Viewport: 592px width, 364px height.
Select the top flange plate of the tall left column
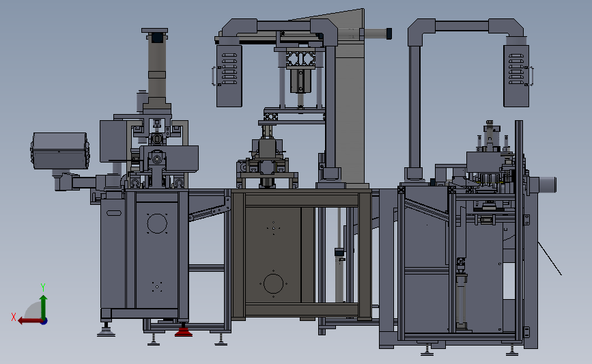point(155,30)
